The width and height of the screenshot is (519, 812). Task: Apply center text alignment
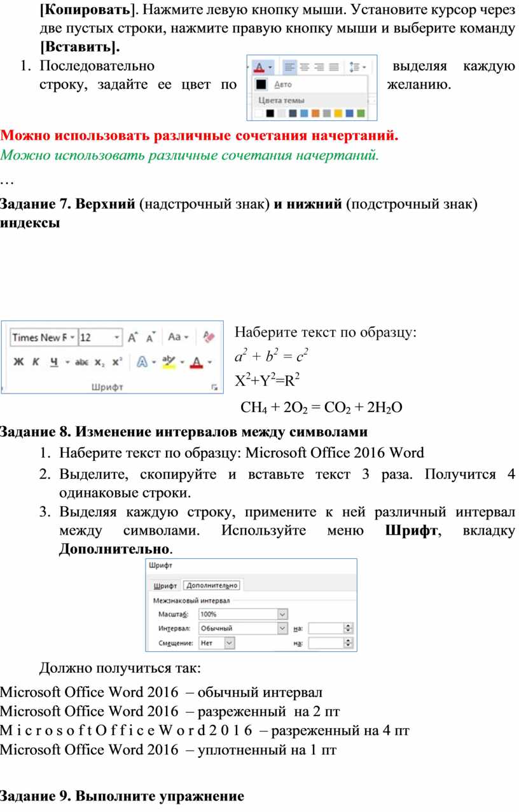click(305, 67)
